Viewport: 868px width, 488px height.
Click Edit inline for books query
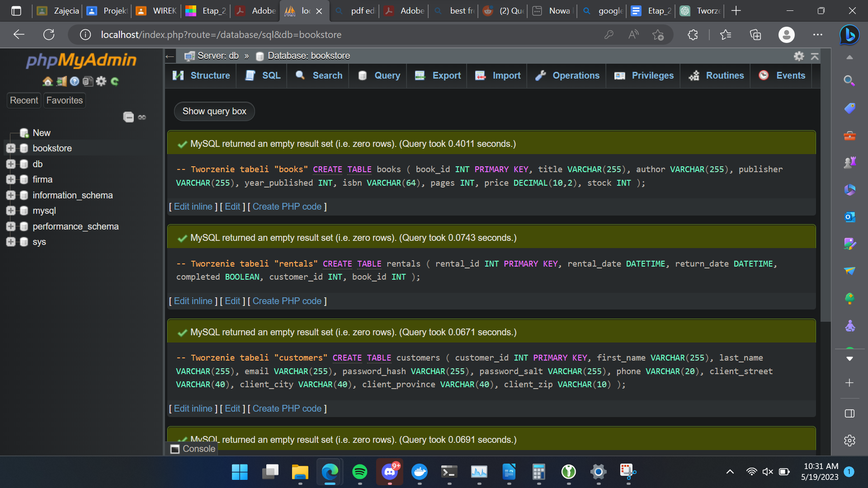[193, 206]
